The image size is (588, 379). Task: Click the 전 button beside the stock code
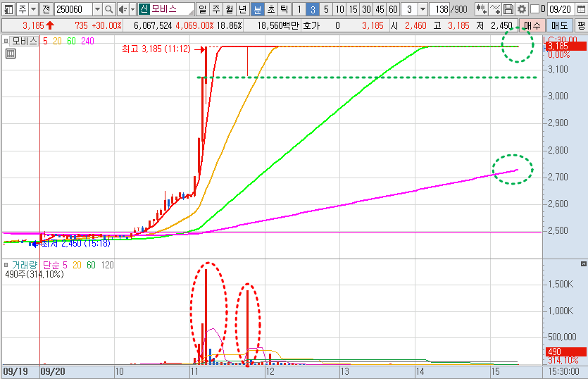coord(46,9)
